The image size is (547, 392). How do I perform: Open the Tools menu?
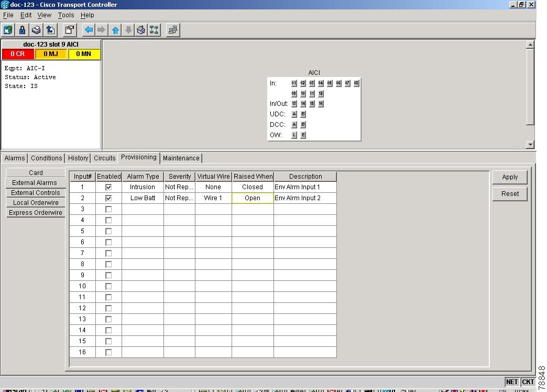[x=66, y=15]
